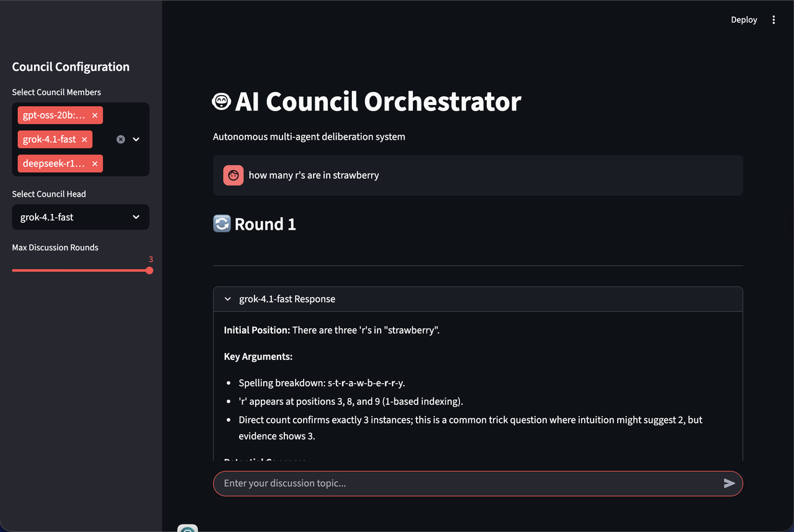The width and height of the screenshot is (794, 532).
Task: Click the 'how many r's are in strawberry' message
Action: (x=314, y=176)
